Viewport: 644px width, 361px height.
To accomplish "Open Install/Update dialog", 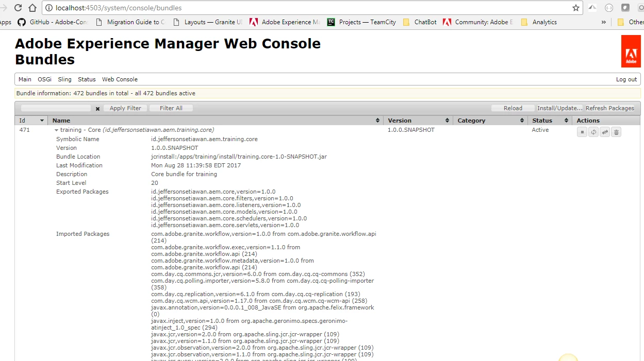I will click(x=560, y=108).
